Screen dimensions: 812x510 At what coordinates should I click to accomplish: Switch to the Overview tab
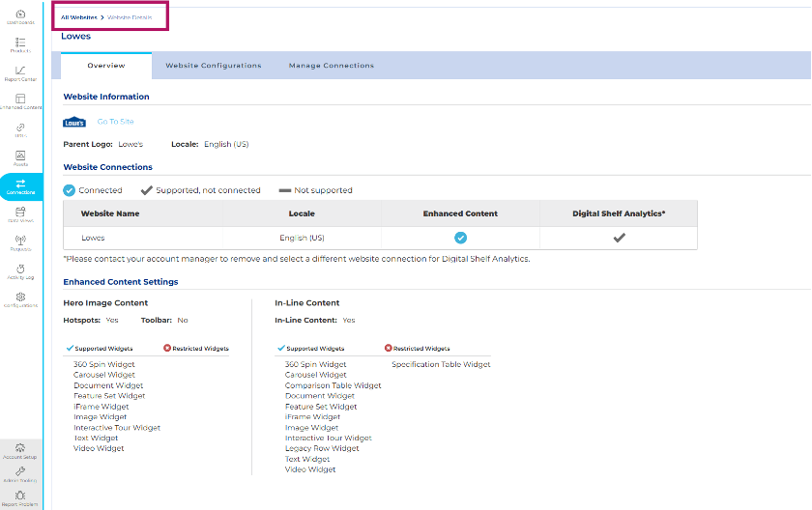(106, 66)
